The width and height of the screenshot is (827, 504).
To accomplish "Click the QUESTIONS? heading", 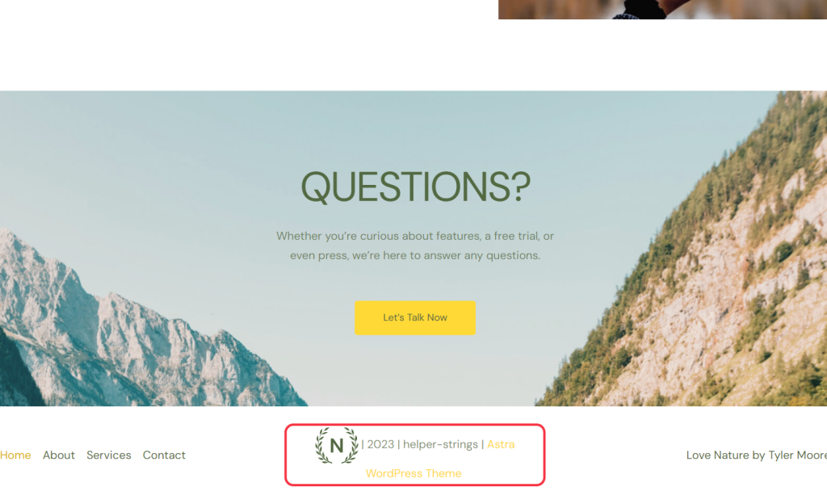I will (x=415, y=187).
